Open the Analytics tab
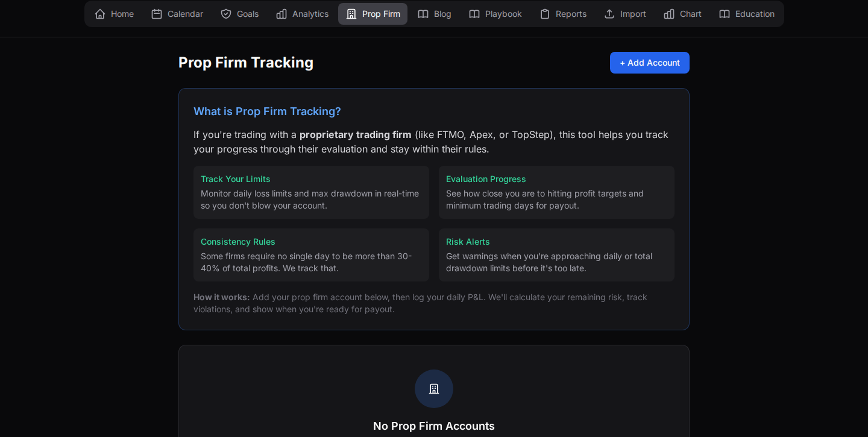 point(302,13)
